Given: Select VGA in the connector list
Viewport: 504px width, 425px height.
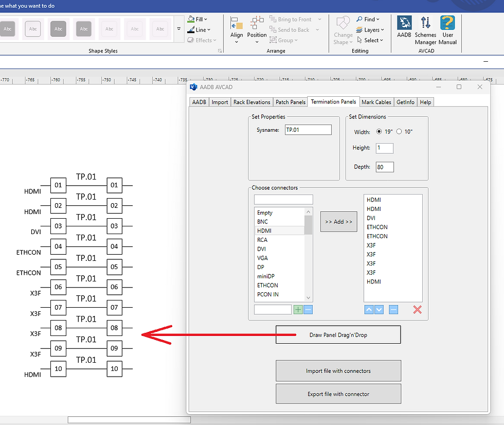Looking at the screenshot, I should coord(280,258).
